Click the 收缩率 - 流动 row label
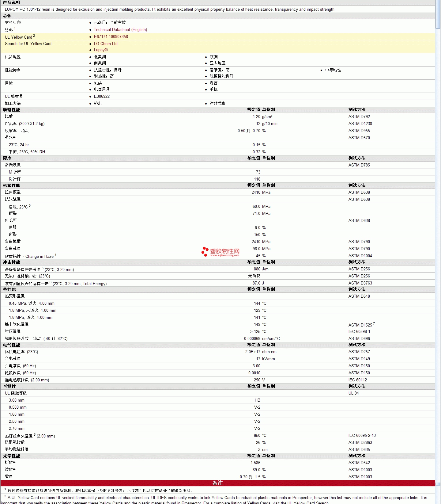This screenshot has width=441, height=504. tap(17, 131)
